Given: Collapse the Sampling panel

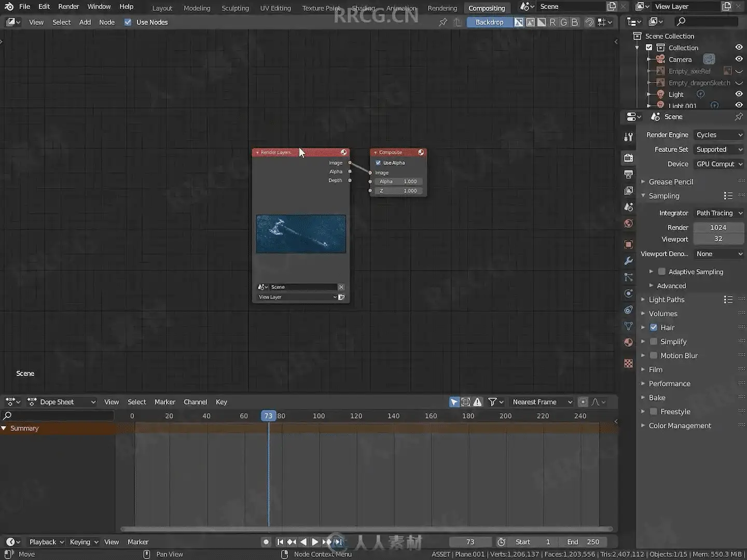Looking at the screenshot, I should point(663,196).
